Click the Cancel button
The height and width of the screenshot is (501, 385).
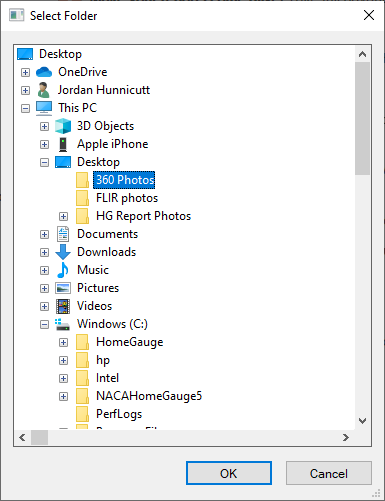pos(329,473)
